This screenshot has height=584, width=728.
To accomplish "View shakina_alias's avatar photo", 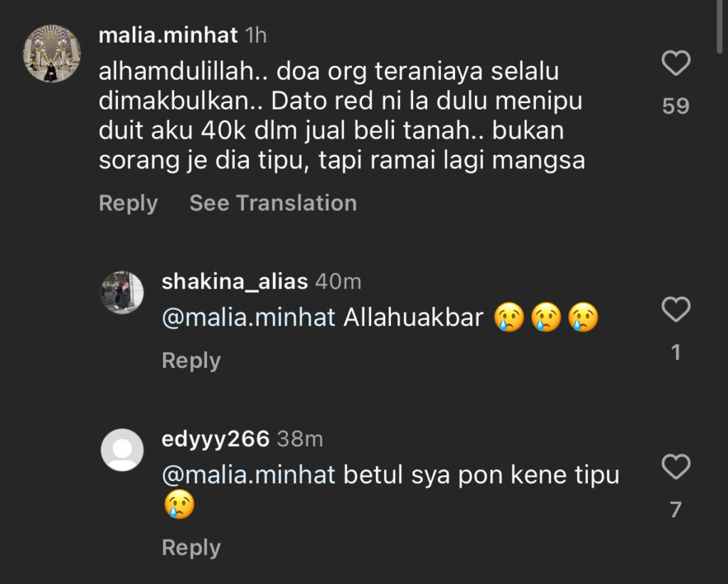I will (122, 293).
